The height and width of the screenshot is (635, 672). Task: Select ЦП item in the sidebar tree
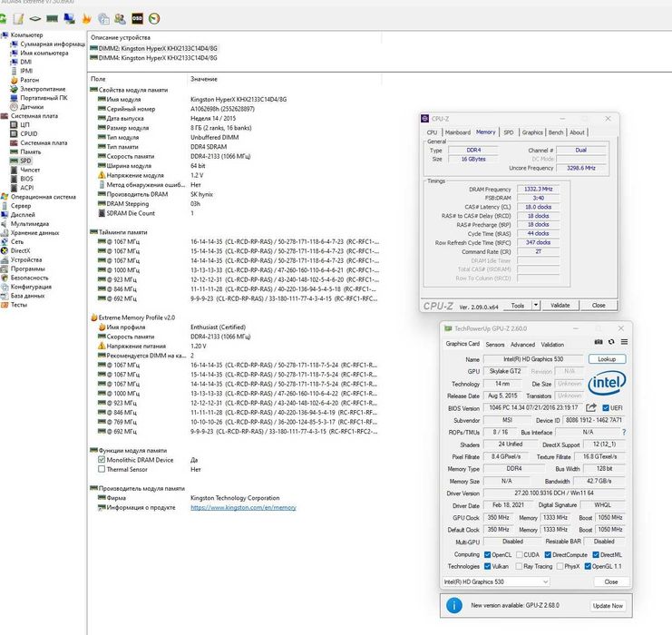25,124
